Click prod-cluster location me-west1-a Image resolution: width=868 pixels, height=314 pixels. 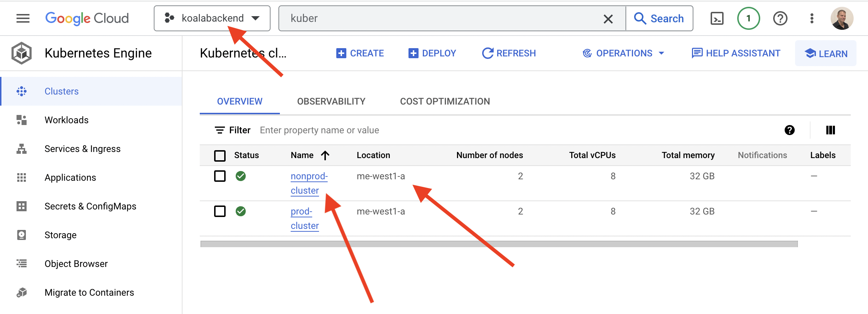click(x=381, y=211)
